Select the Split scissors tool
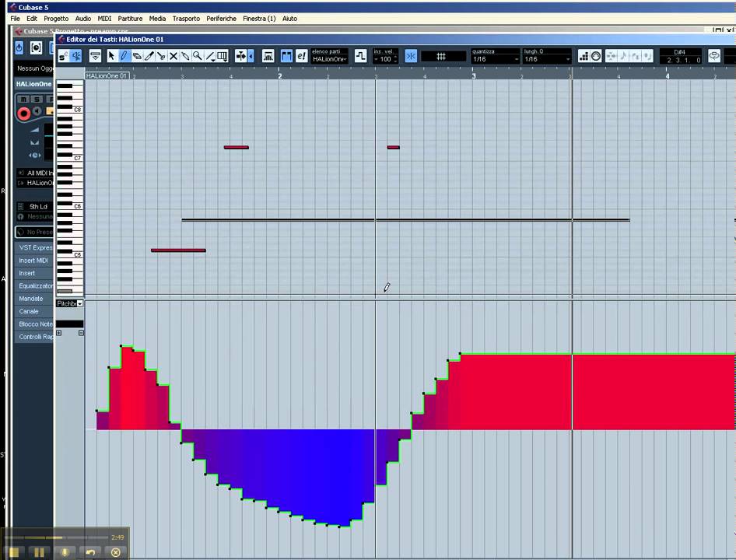The width and height of the screenshot is (736, 560). (x=161, y=56)
